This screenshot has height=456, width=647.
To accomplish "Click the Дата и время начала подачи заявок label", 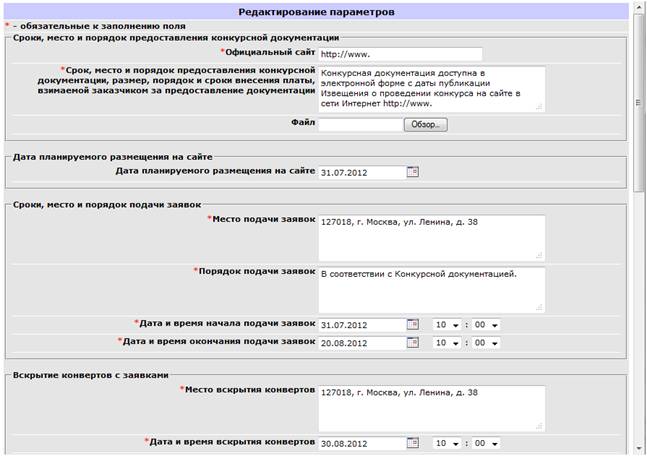I will [x=227, y=323].
